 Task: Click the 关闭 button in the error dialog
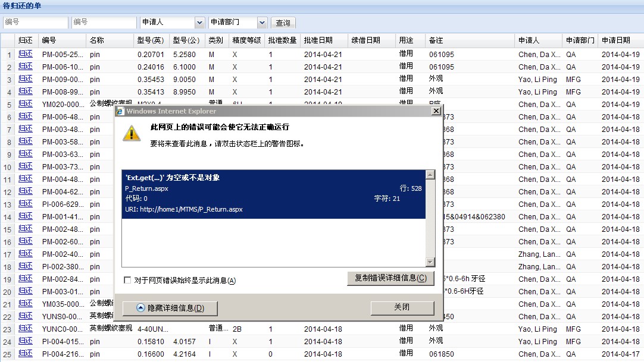(x=402, y=307)
